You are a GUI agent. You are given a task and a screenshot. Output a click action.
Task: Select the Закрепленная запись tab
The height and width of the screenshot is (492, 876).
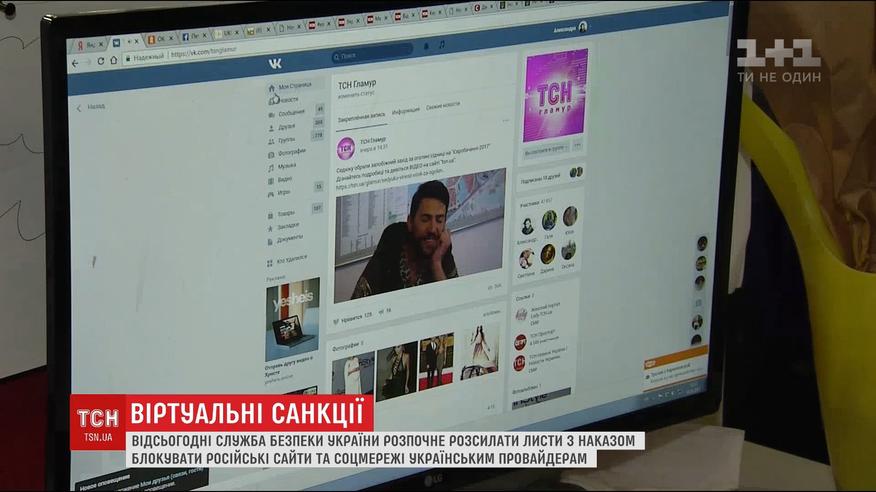(x=361, y=117)
